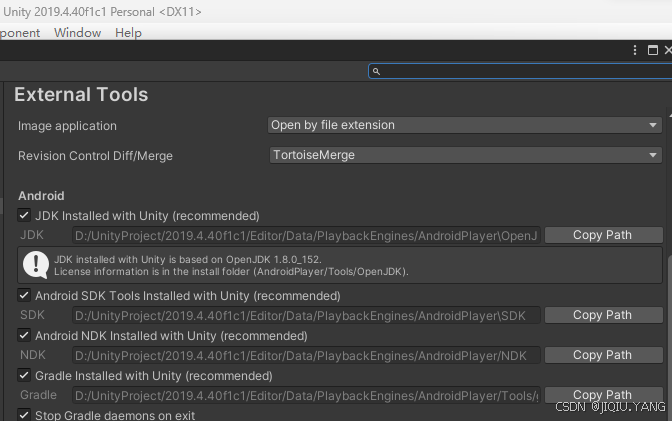The width and height of the screenshot is (672, 421).
Task: Uncheck Android SDK Tools Installed with Unity
Action: [x=24, y=295]
